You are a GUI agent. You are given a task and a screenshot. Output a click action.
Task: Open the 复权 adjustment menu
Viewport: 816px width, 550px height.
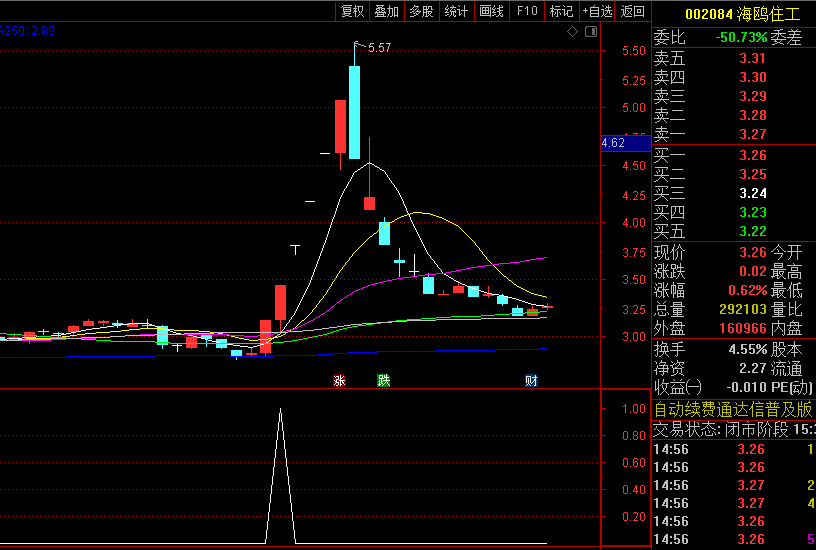coord(353,11)
